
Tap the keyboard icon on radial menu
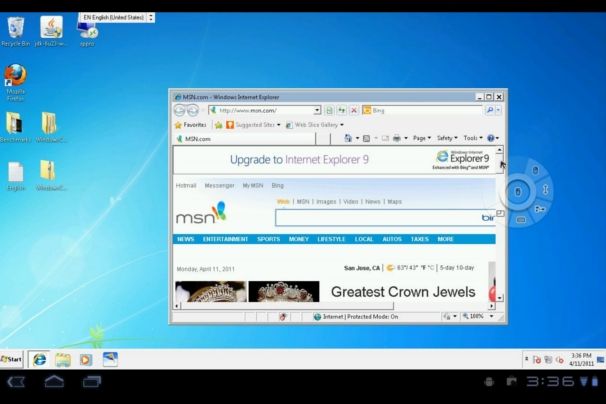click(x=521, y=220)
